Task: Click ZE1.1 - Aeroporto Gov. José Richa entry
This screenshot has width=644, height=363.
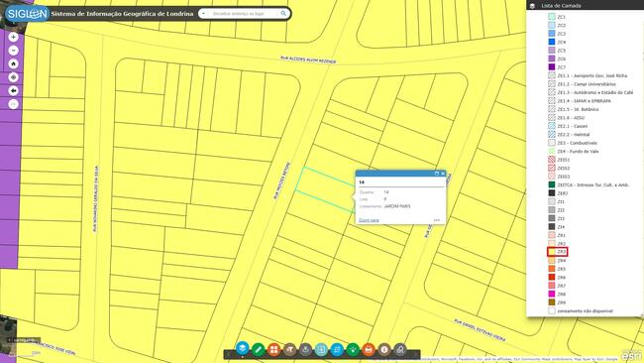Action: coord(591,75)
